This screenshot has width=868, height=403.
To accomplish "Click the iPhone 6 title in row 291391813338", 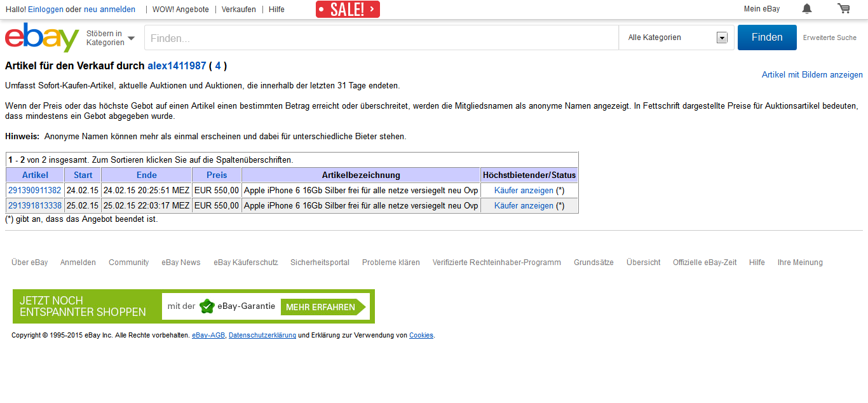I will tap(361, 206).
